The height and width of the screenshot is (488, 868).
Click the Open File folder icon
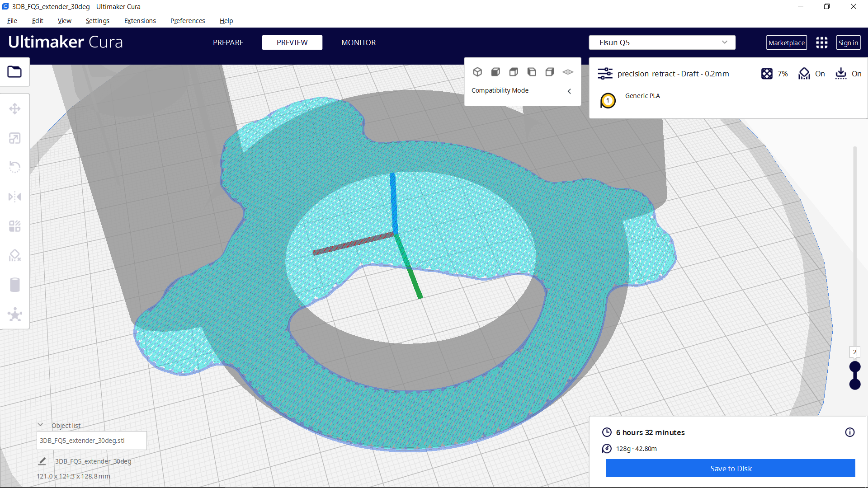[x=14, y=71]
